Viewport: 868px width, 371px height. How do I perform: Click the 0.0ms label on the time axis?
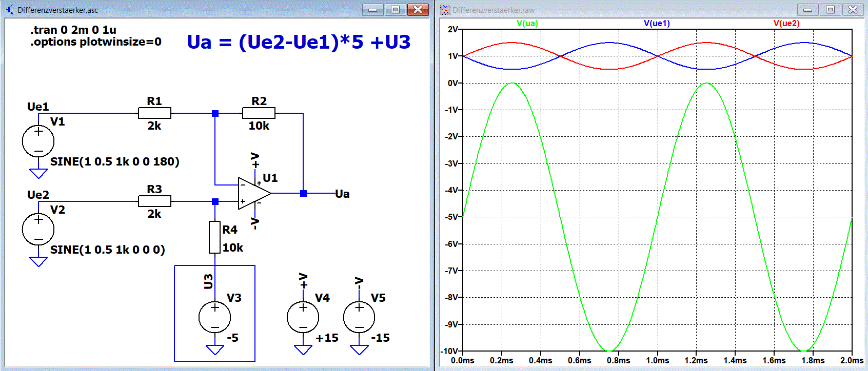click(463, 360)
